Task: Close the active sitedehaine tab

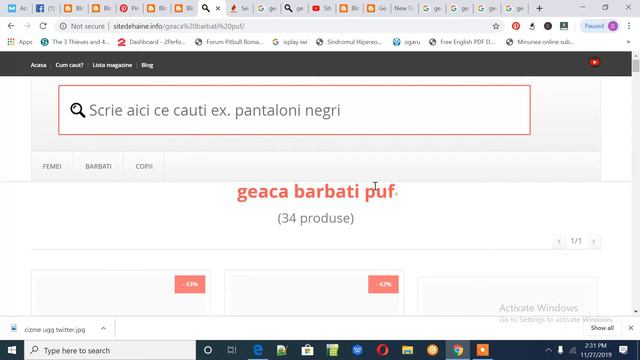Action: click(x=218, y=8)
